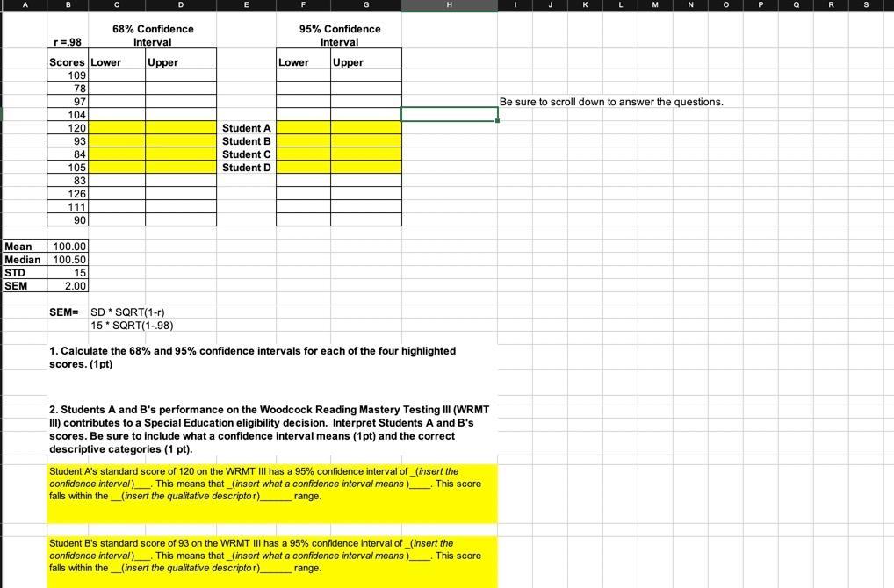Select score cell 105
Image resolution: width=894 pixels, height=588 pixels.
(68, 167)
